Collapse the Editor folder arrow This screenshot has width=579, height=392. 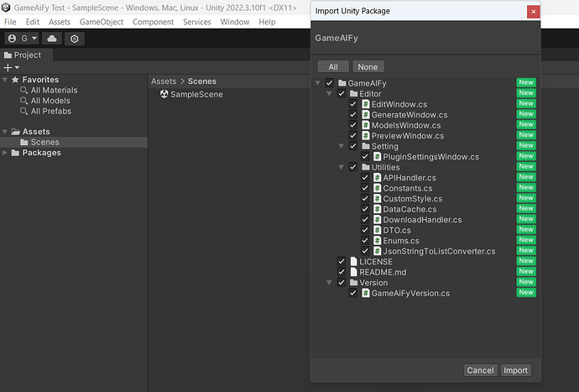pyautogui.click(x=329, y=93)
